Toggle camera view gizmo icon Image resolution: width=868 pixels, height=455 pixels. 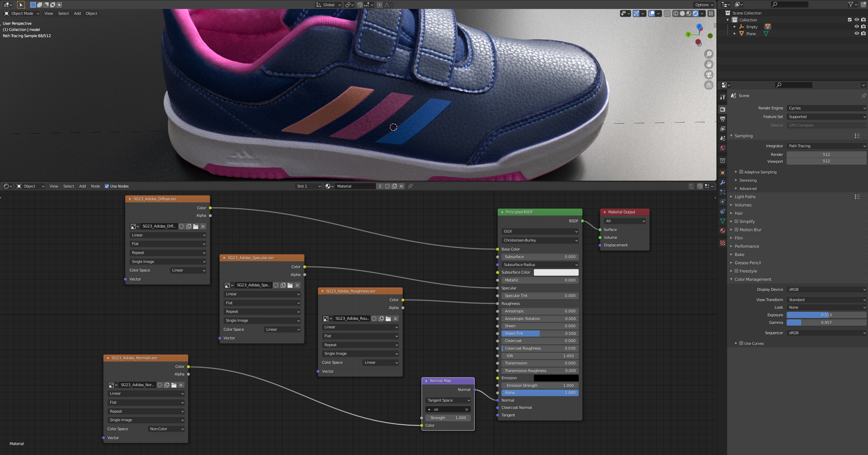click(x=709, y=75)
